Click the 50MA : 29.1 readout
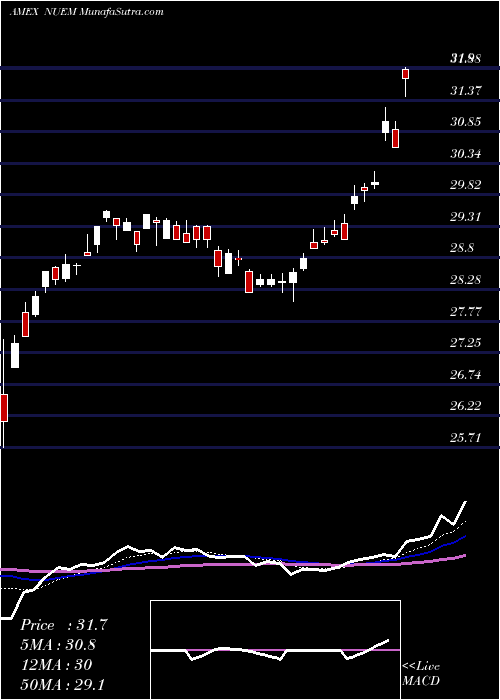Image resolution: width=500 pixels, height=700 pixels. point(62,684)
